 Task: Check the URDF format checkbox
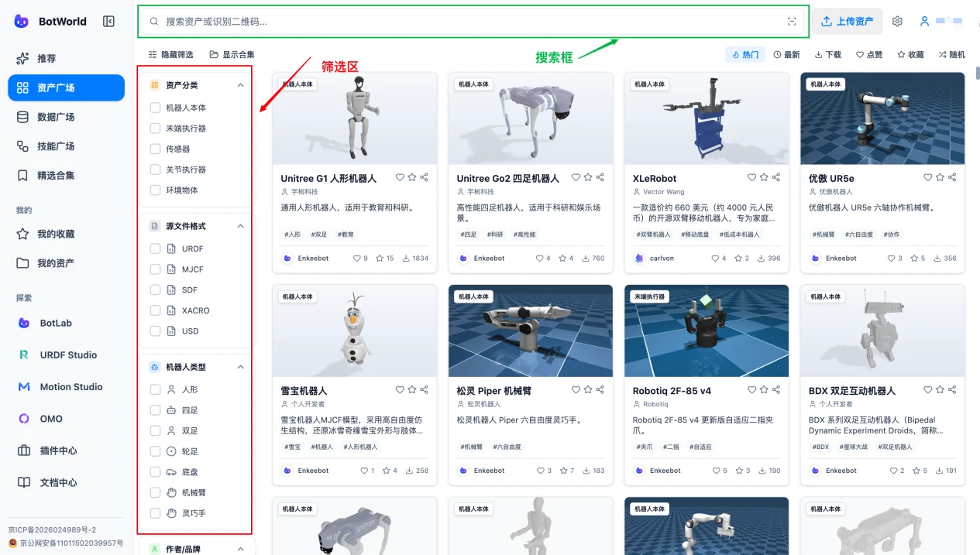155,248
